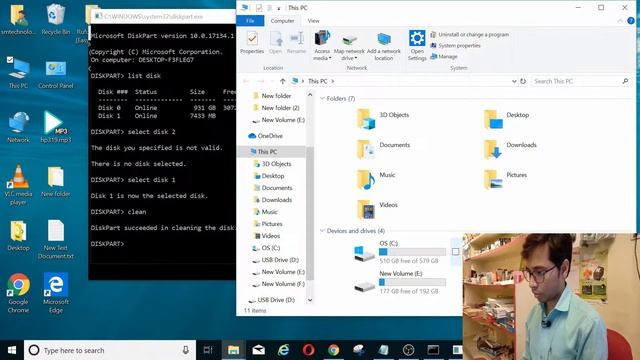Viewport: 640px width, 360px height.
Task: Select OneDrive in navigation pane
Action: click(270, 136)
